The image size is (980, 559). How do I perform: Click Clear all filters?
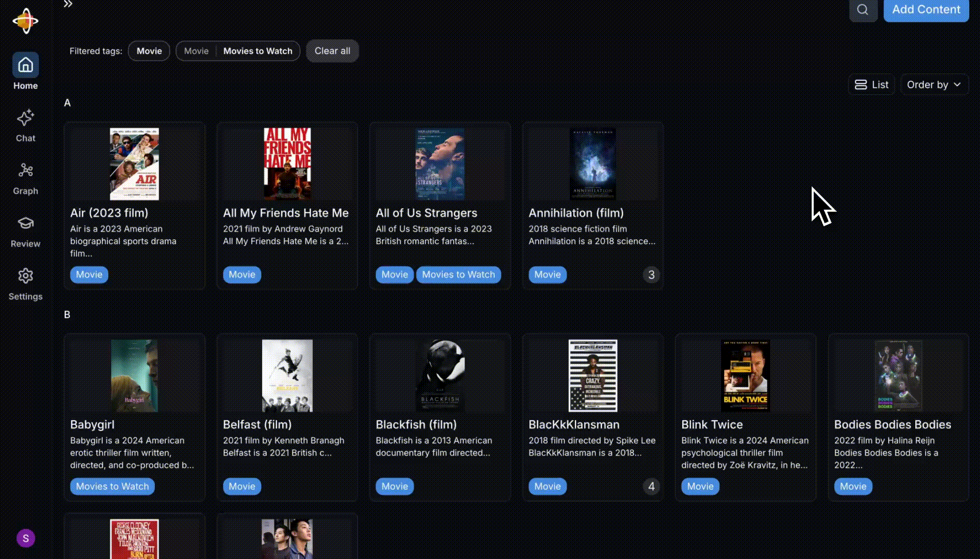click(x=333, y=51)
